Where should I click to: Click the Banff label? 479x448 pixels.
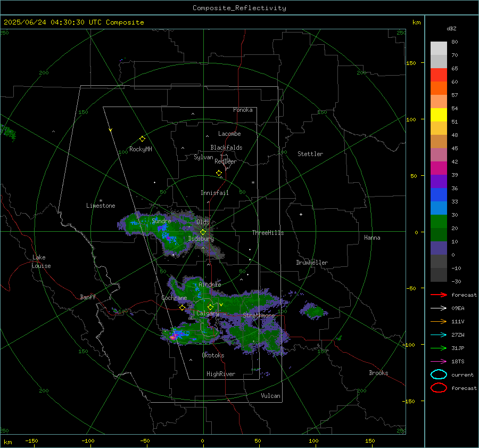point(88,297)
